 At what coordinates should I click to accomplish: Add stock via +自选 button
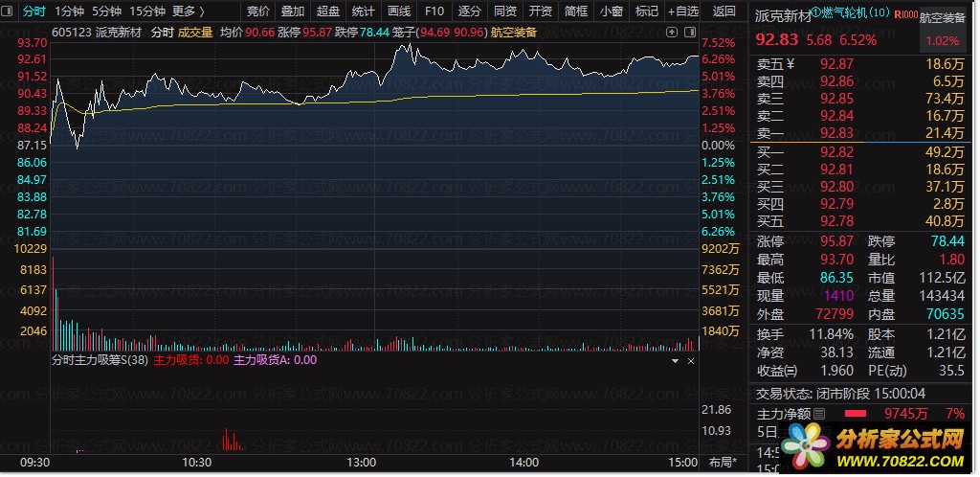683,11
